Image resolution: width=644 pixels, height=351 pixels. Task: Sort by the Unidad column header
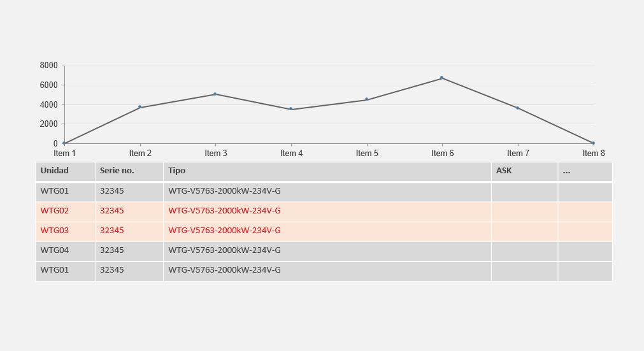(55, 171)
